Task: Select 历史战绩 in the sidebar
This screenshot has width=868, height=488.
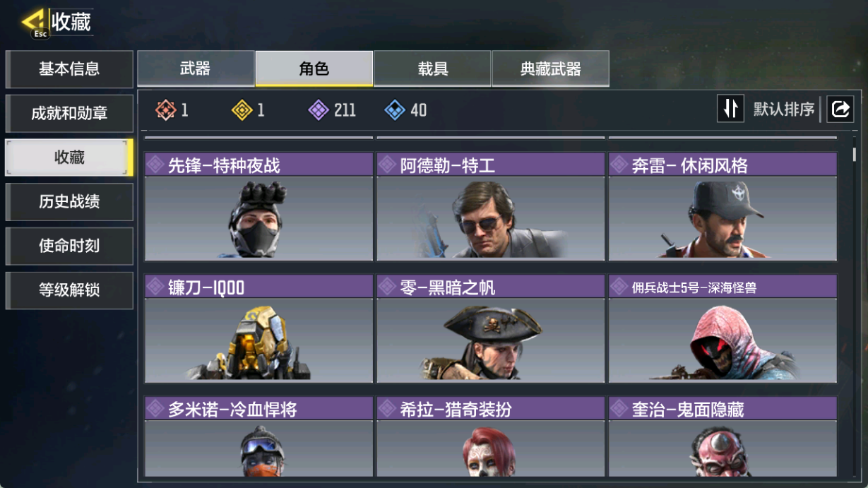Action: (x=69, y=202)
